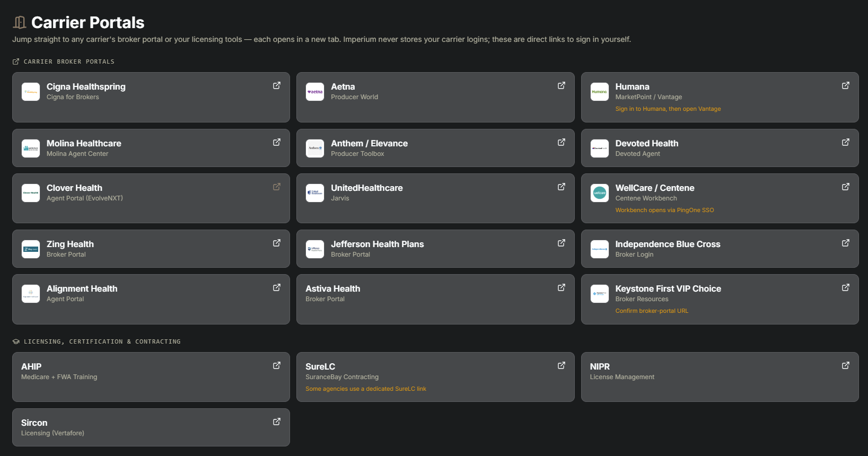Click the 'Medicare + FWA Training' subtitle
Viewport: 868px width, 456px height.
click(59, 377)
